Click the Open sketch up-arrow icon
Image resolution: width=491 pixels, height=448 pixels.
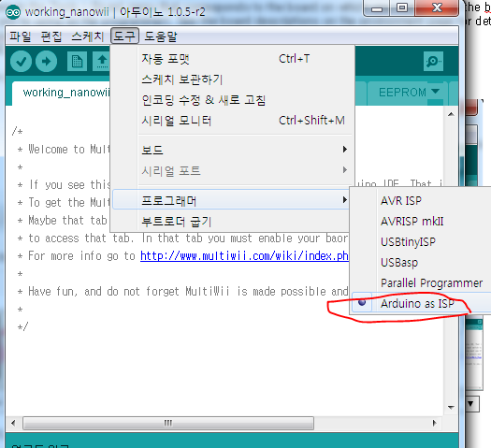point(101,62)
